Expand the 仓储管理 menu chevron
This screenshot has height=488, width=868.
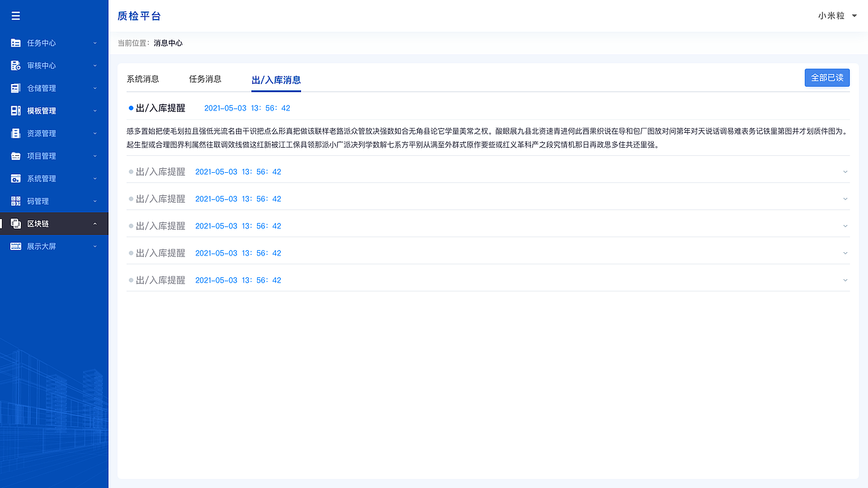point(95,88)
